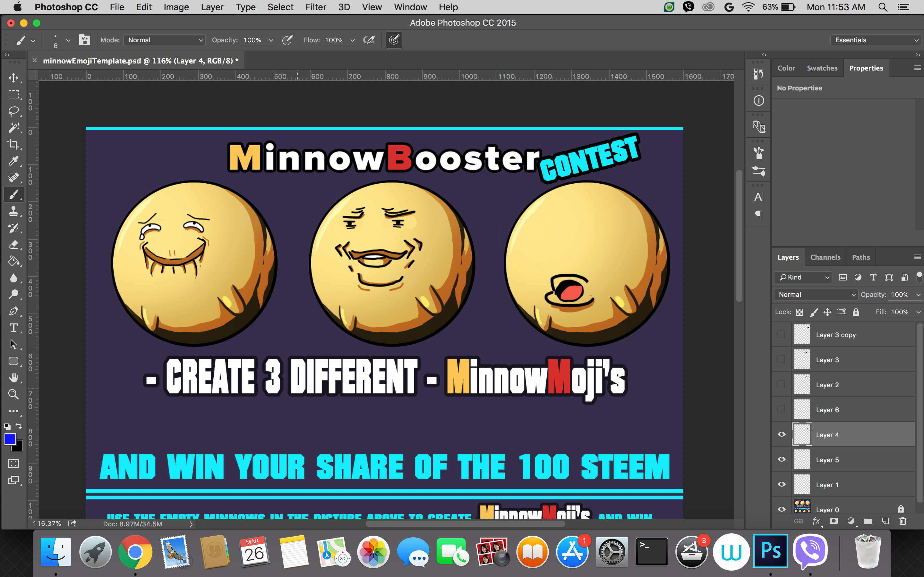
Task: Select the Crop tool
Action: pyautogui.click(x=15, y=144)
